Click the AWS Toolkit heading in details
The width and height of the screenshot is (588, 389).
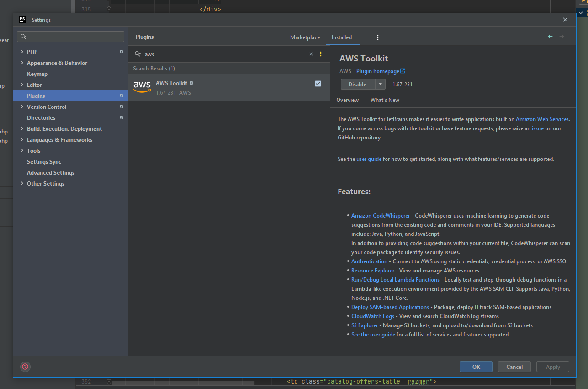364,59
